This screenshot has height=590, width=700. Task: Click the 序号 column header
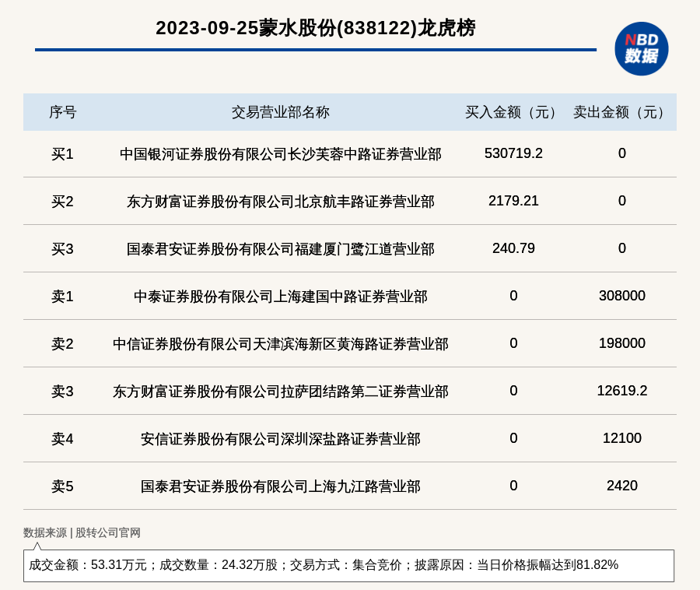coord(62,112)
